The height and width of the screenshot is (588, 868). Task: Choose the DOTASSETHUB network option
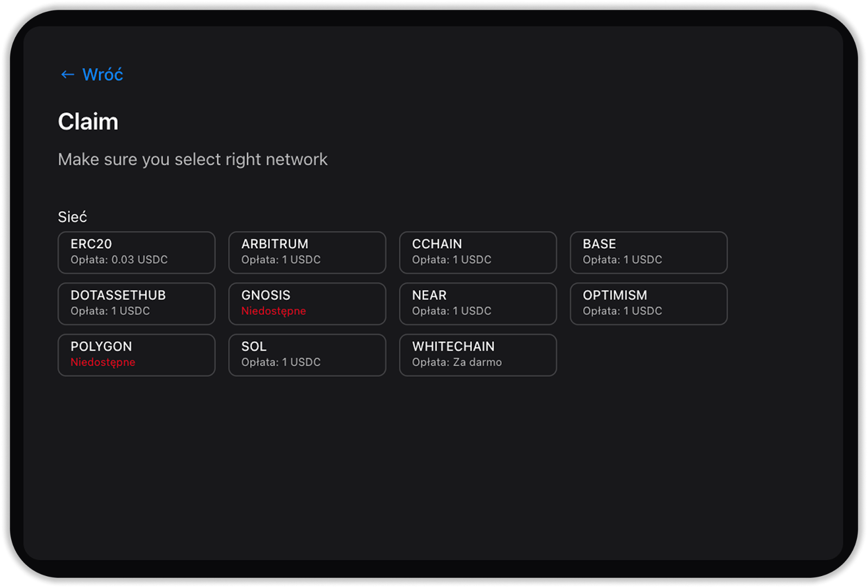[136, 303]
